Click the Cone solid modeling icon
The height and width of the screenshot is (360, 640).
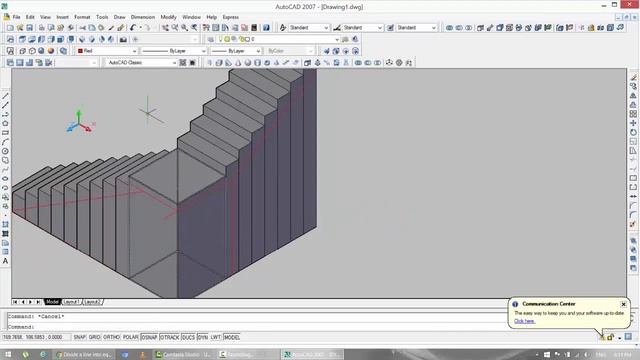coord(238,62)
